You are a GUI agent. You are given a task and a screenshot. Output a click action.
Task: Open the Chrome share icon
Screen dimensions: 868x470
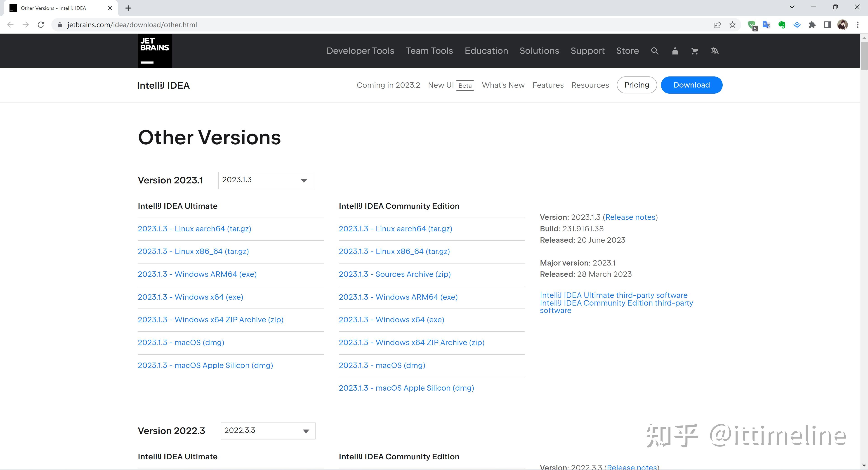coord(717,25)
